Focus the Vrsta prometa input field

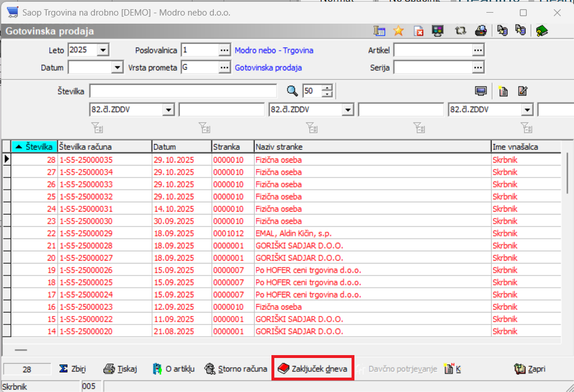point(200,67)
